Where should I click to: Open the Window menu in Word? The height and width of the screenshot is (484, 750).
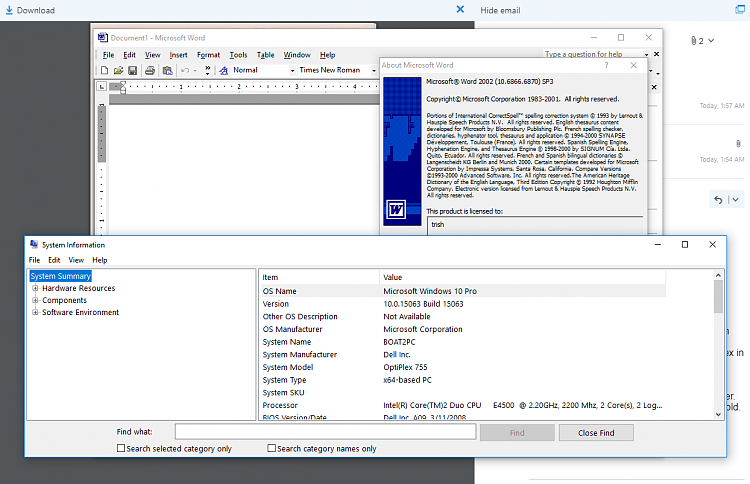297,55
